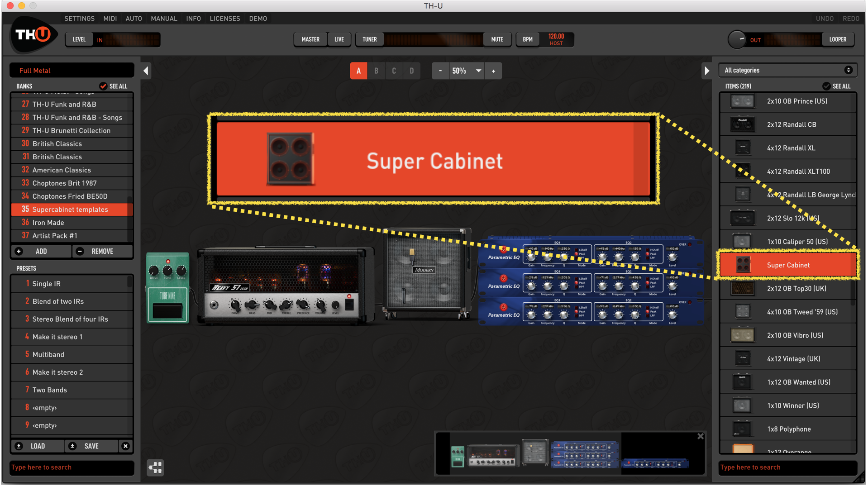Click the Heavy 51 amp VOLUME knob

pyautogui.click(x=320, y=305)
